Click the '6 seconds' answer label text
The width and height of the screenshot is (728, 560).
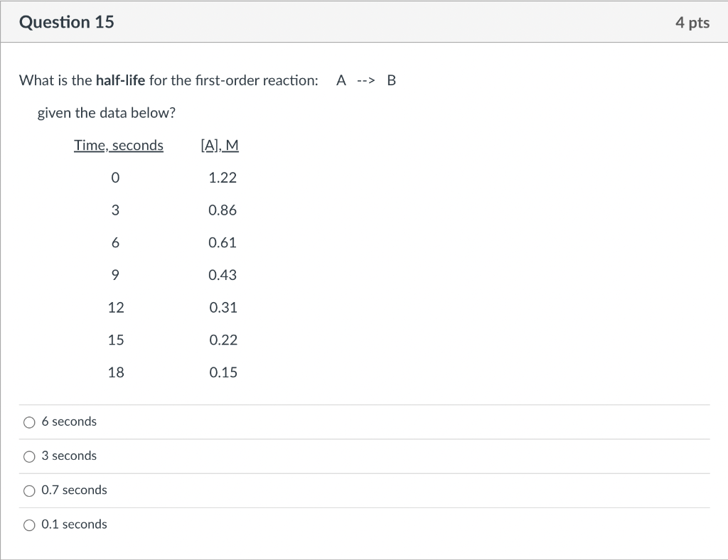(69, 421)
